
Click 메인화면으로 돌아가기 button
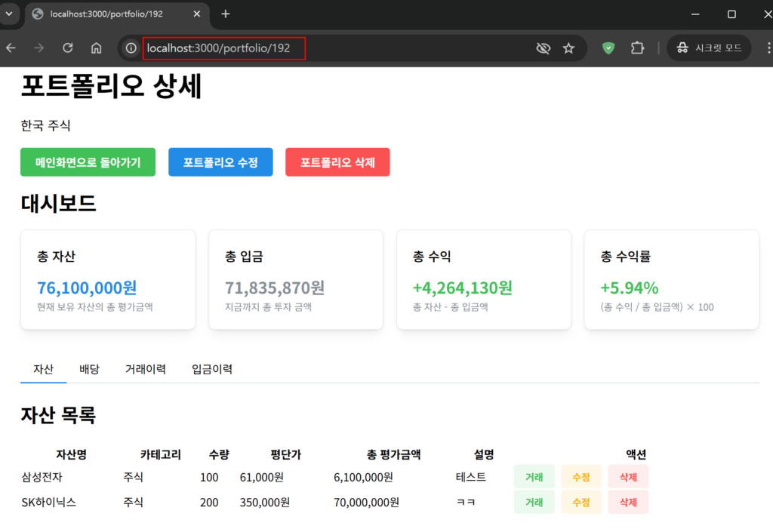pos(88,162)
